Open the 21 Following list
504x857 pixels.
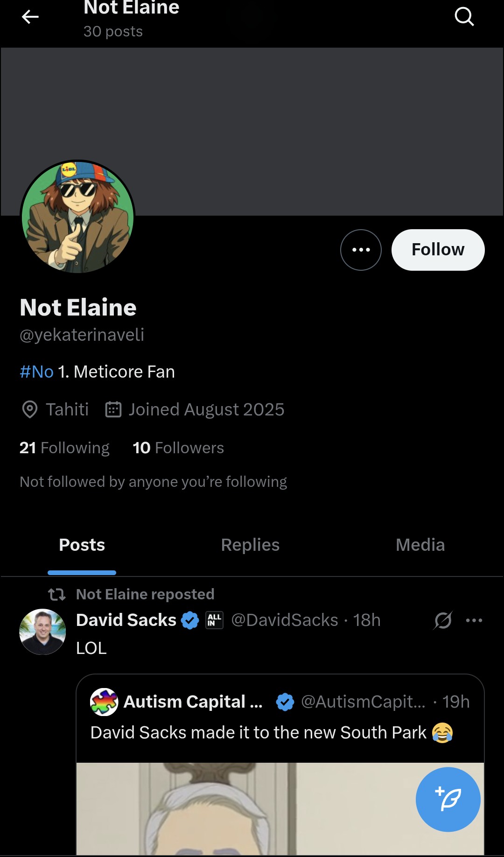(x=64, y=448)
